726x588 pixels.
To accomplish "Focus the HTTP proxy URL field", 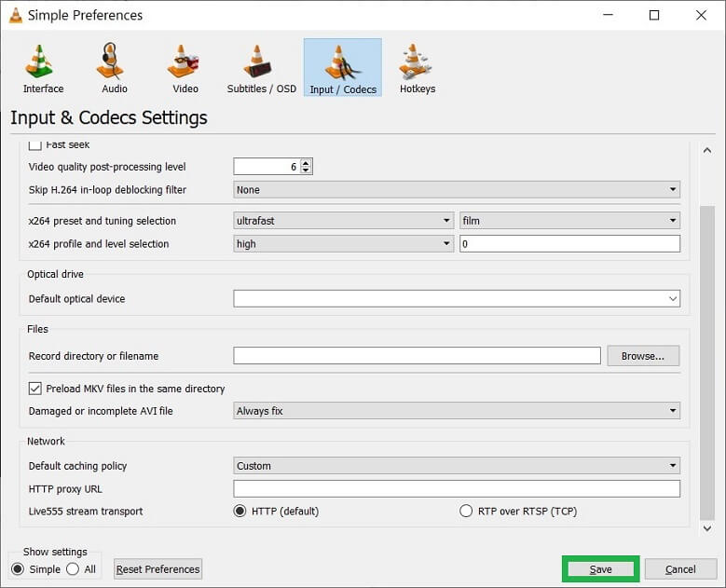I will coord(457,488).
